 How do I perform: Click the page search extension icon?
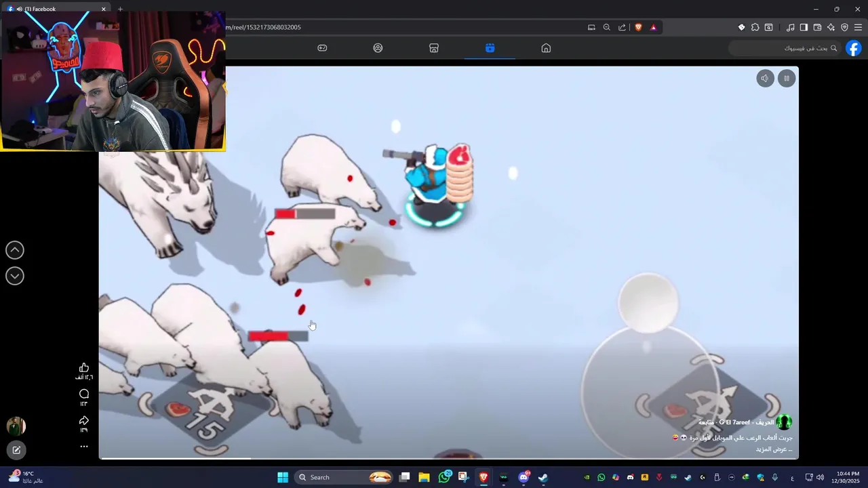768,27
